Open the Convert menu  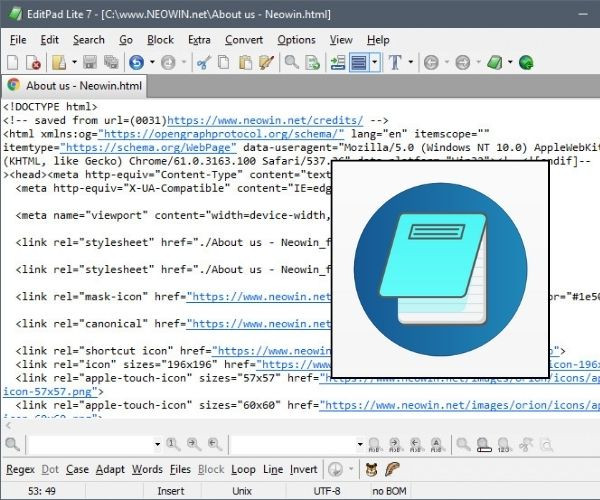coord(244,40)
